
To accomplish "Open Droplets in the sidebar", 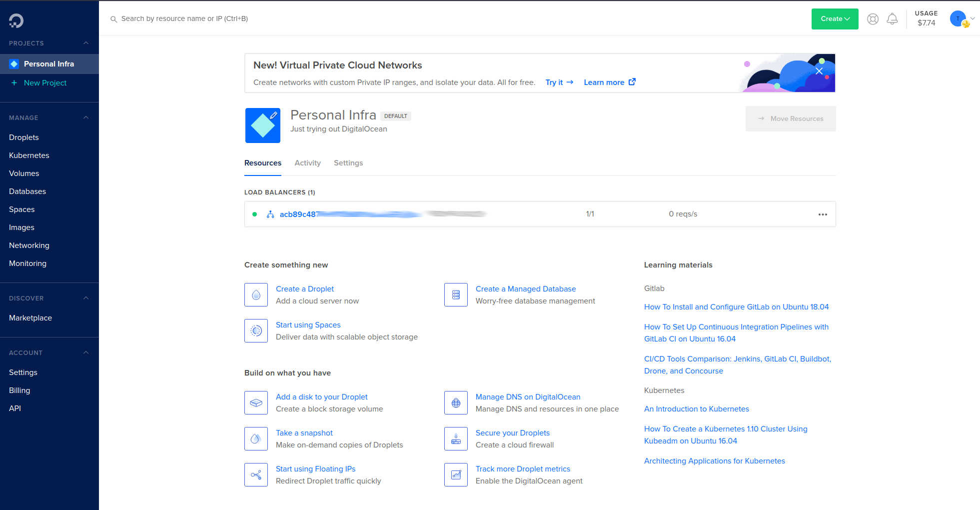I will click(x=24, y=137).
